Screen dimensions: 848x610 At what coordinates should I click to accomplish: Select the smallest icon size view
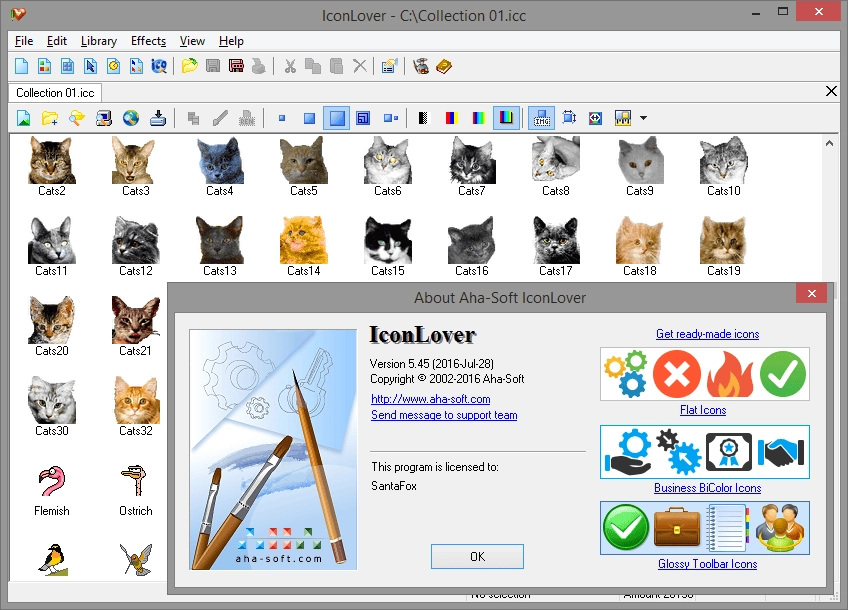pyautogui.click(x=282, y=118)
